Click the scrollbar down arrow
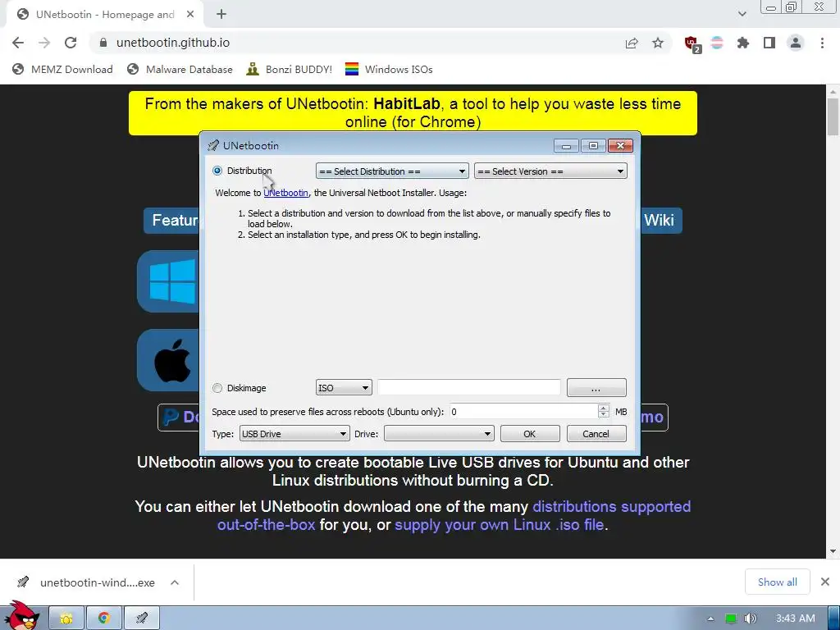This screenshot has height=630, width=840. click(x=833, y=552)
